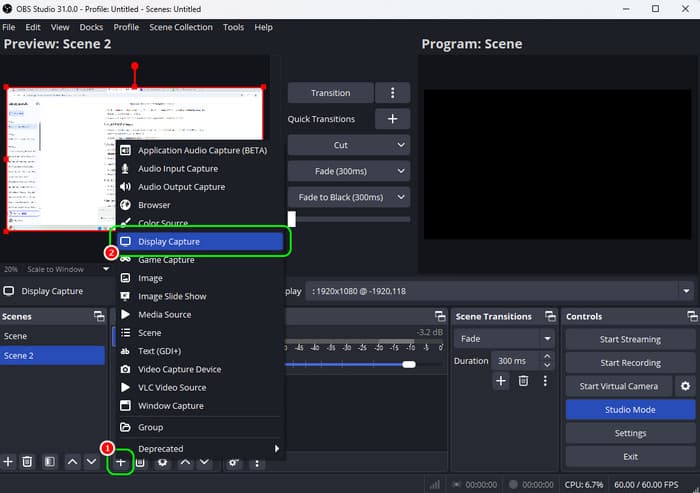Click the Duration 300 ms field
Screen dimensions: 700x493
pyautogui.click(x=517, y=360)
